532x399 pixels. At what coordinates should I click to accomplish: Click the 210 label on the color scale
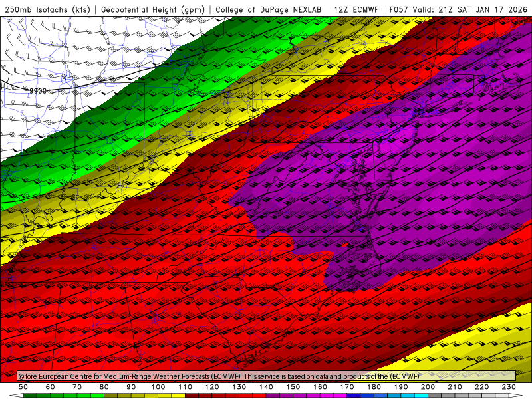point(456,387)
